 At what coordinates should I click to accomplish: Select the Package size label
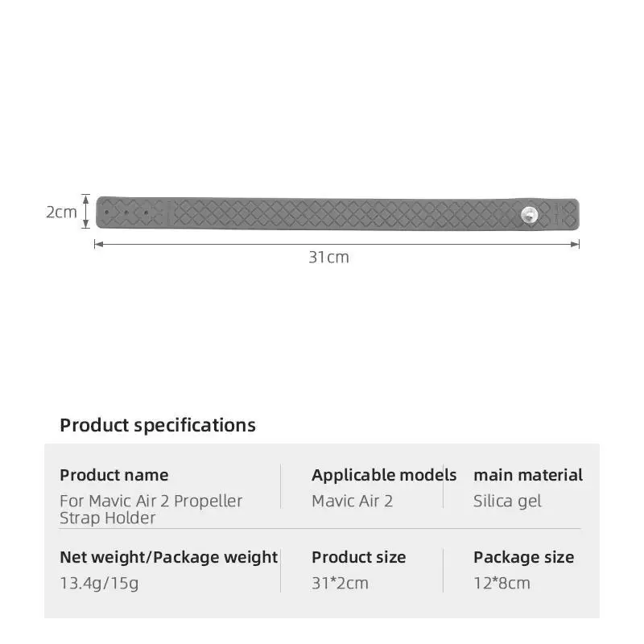[523, 557]
